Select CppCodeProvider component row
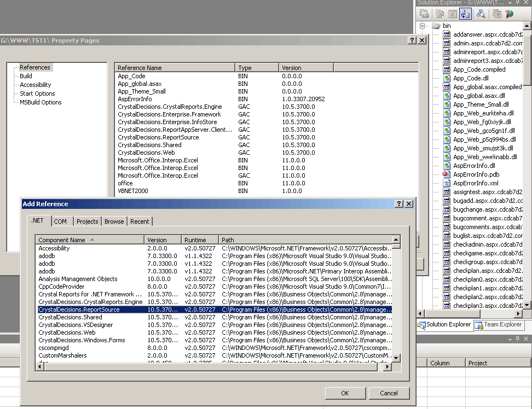Image resolution: width=532 pixels, height=409 pixels. (215, 287)
